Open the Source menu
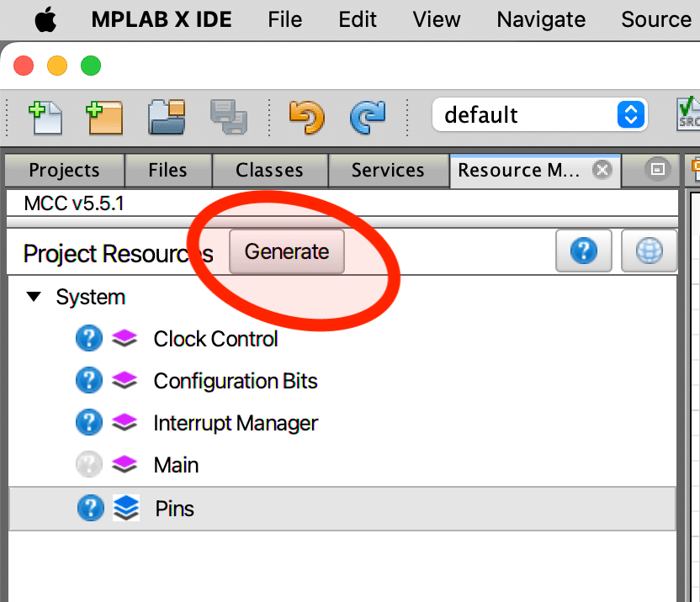This screenshot has height=602, width=700. (x=655, y=19)
